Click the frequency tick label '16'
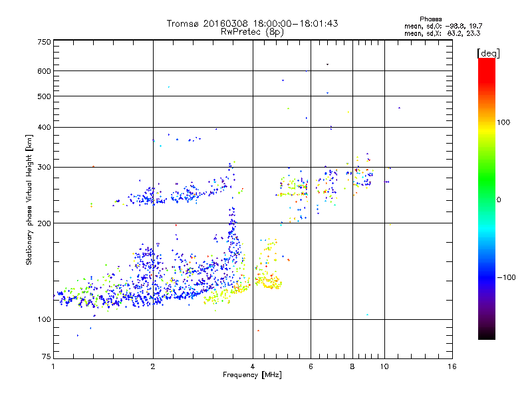This screenshot has height=399, width=532. click(x=452, y=366)
